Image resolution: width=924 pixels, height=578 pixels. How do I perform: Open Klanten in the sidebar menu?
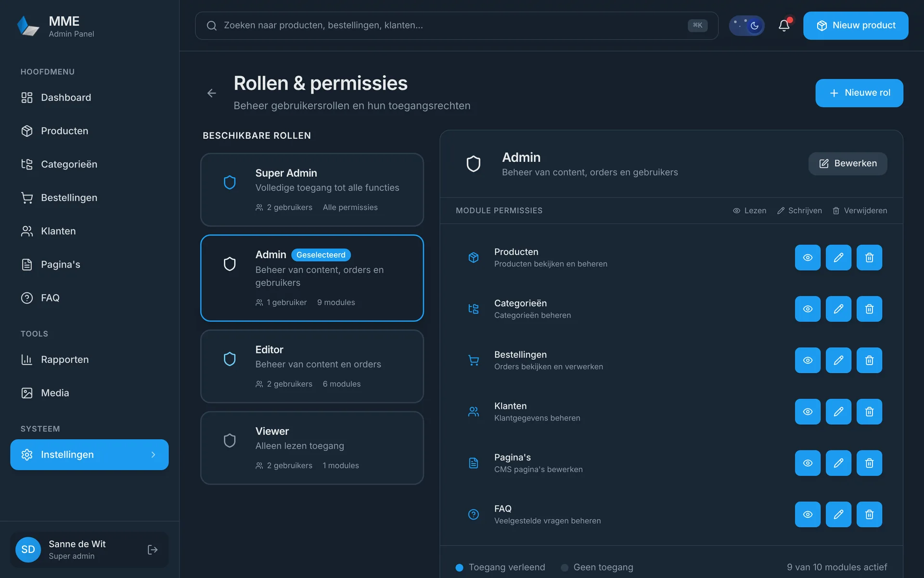click(x=90, y=231)
